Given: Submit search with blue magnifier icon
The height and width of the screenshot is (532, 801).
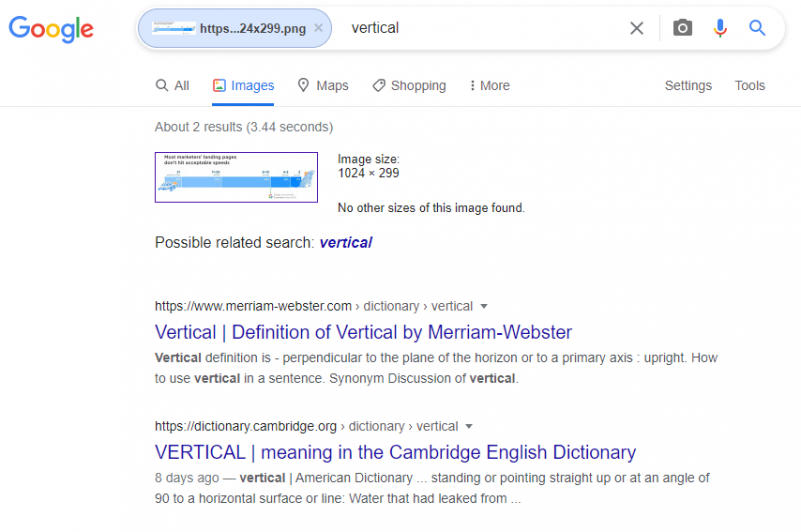Looking at the screenshot, I should point(757,28).
